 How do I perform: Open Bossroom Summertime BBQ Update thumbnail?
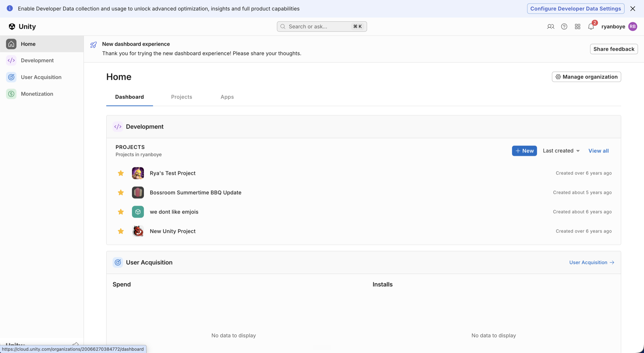(138, 192)
